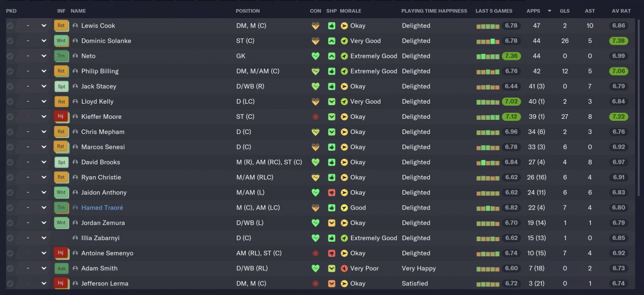
Task: Select the row checkbox for Jordan Zemura
Action: tap(10, 223)
